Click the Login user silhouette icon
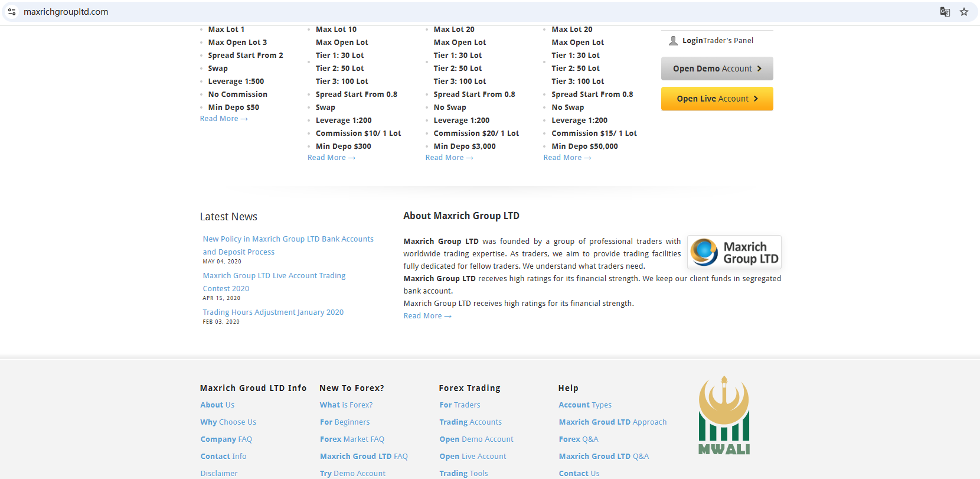The image size is (980, 479). point(673,41)
